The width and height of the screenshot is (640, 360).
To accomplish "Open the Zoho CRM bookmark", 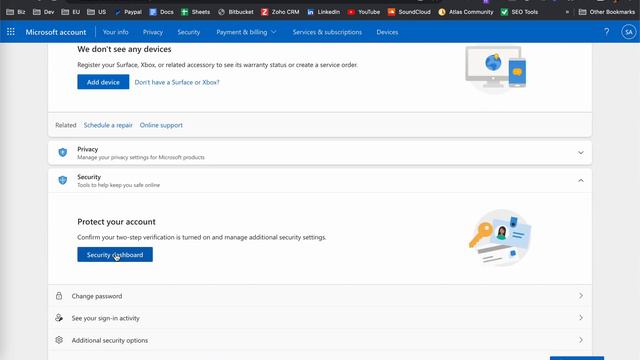I will (x=280, y=12).
